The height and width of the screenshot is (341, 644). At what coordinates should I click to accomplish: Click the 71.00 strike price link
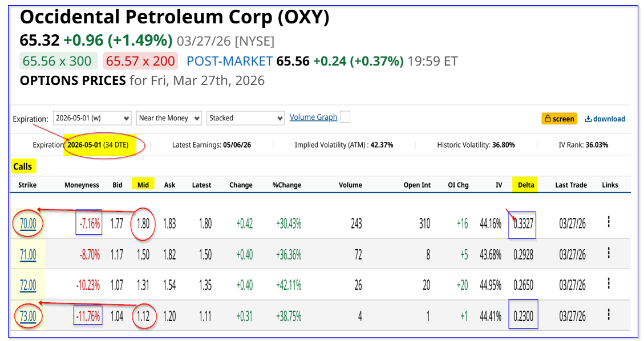28,254
